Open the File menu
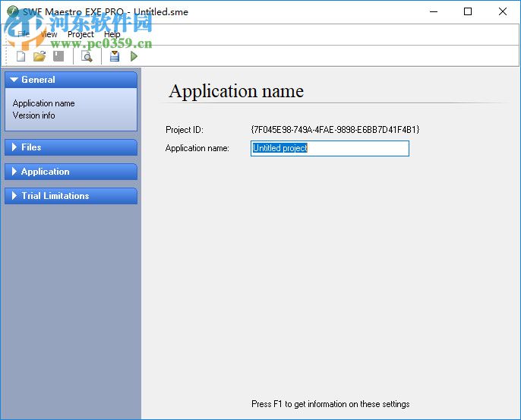521x420 pixels. click(x=24, y=34)
